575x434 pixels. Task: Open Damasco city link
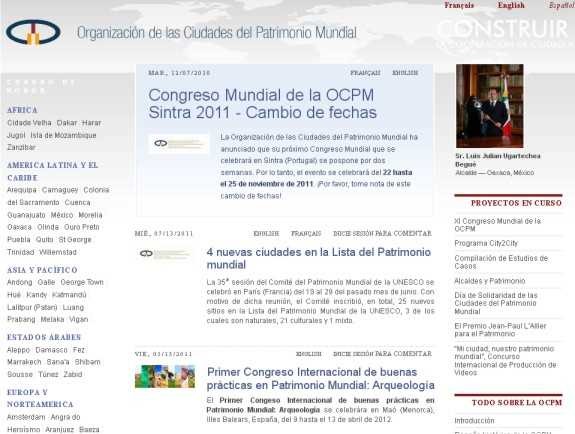click(51, 350)
